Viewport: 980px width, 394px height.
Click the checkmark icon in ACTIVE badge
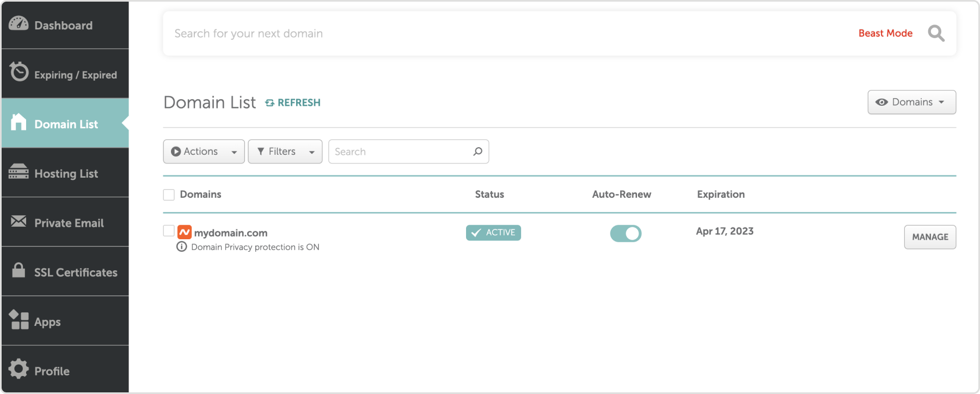point(476,233)
